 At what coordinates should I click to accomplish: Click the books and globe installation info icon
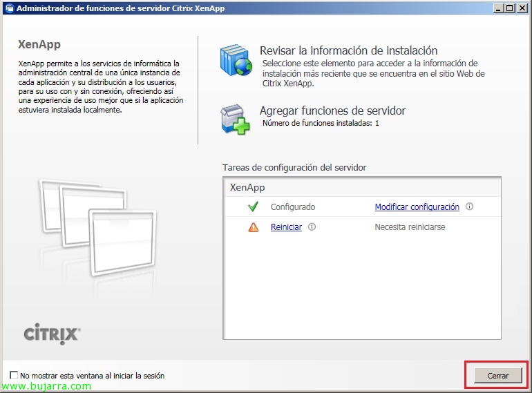(236, 60)
